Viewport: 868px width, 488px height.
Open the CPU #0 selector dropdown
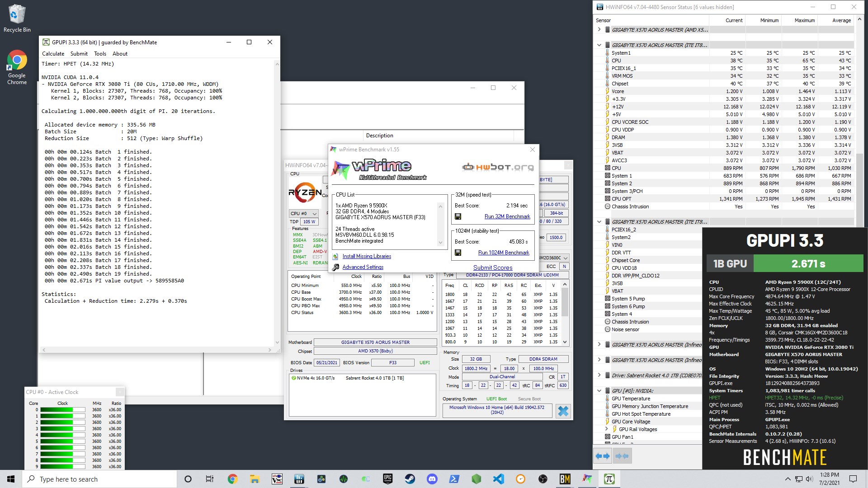tap(304, 213)
